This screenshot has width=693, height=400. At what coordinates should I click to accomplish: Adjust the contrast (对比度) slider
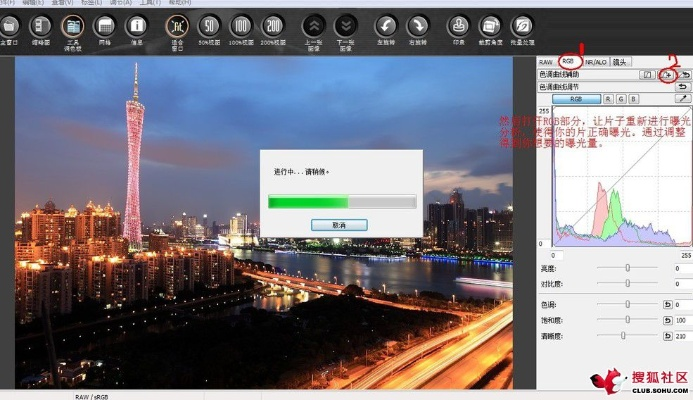coord(627,283)
